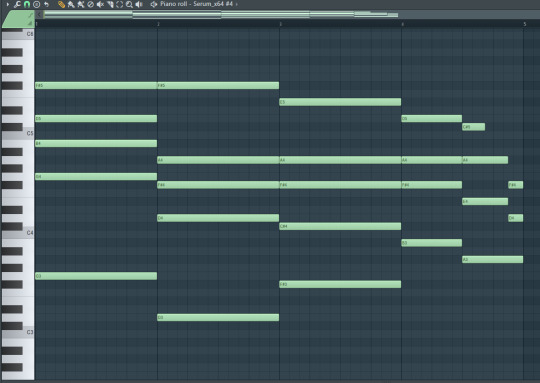Open the Stamp chord tool

[37, 4]
